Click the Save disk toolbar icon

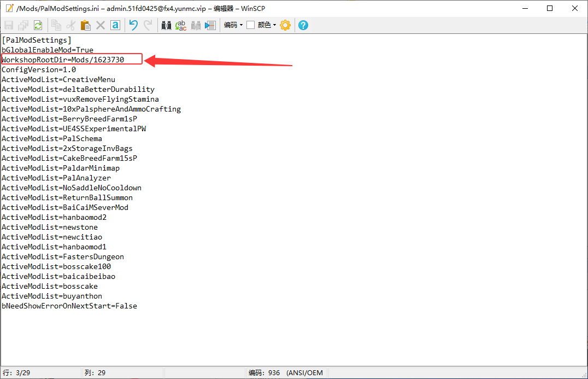[9, 25]
